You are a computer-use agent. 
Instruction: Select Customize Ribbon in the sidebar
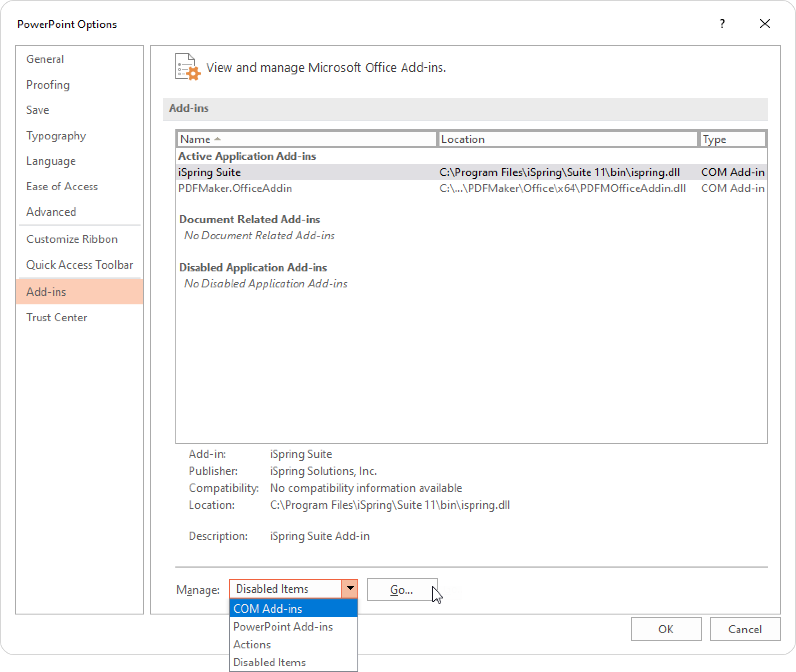point(80,239)
